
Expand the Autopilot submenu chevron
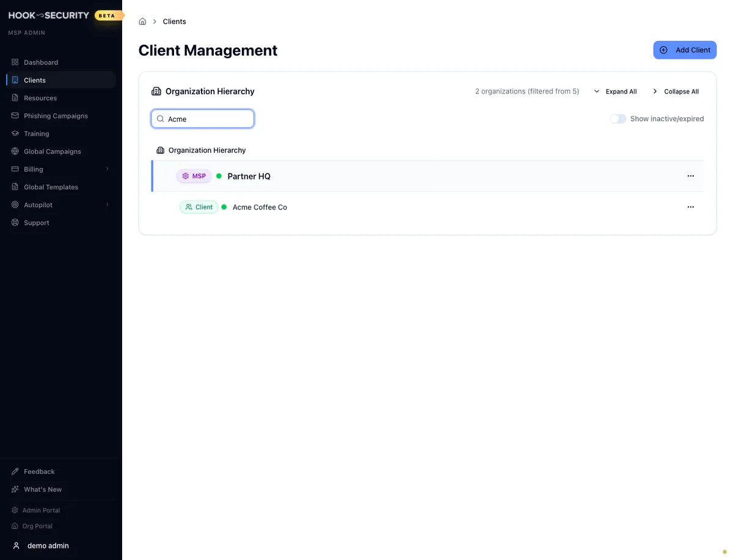pyautogui.click(x=108, y=205)
